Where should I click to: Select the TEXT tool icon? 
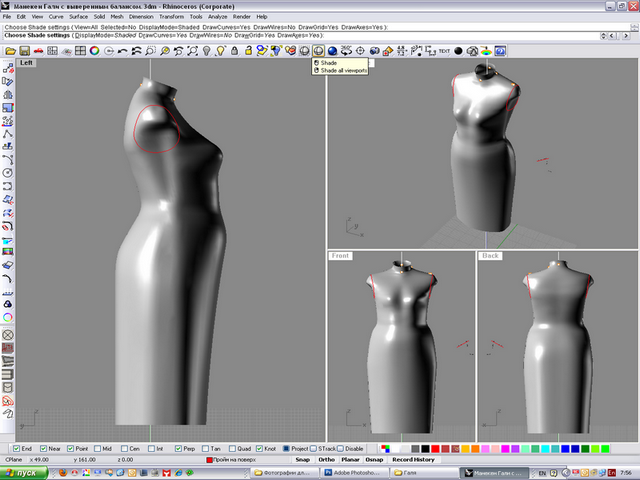point(443,50)
